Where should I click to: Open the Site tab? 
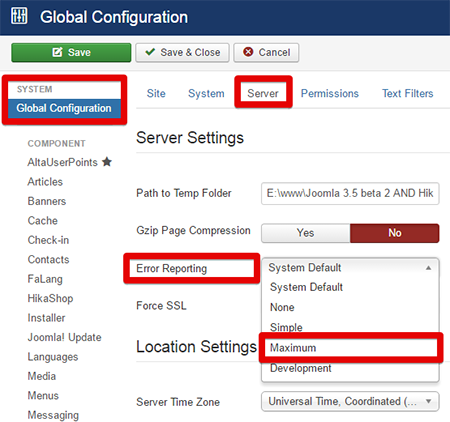(x=156, y=93)
